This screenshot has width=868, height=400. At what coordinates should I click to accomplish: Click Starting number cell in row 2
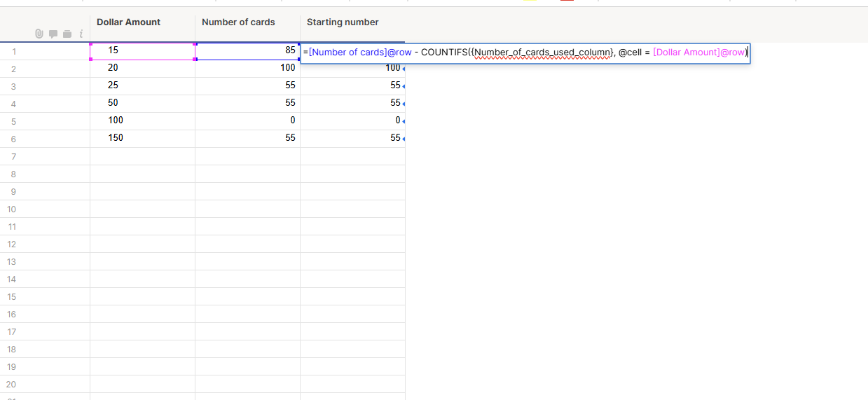click(352, 70)
